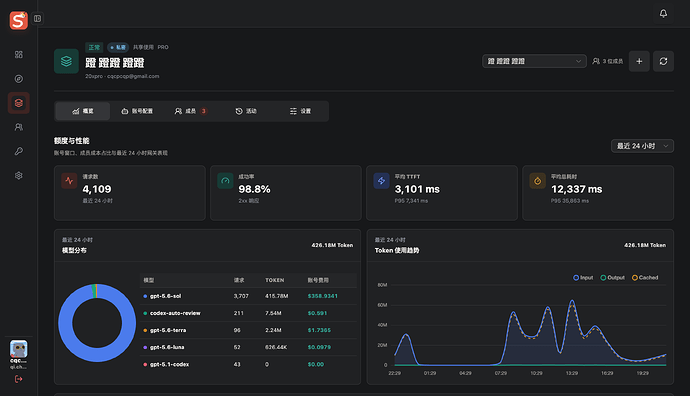Screen dimensions: 690x396
Task: Click the plus add button
Action: (x=639, y=61)
